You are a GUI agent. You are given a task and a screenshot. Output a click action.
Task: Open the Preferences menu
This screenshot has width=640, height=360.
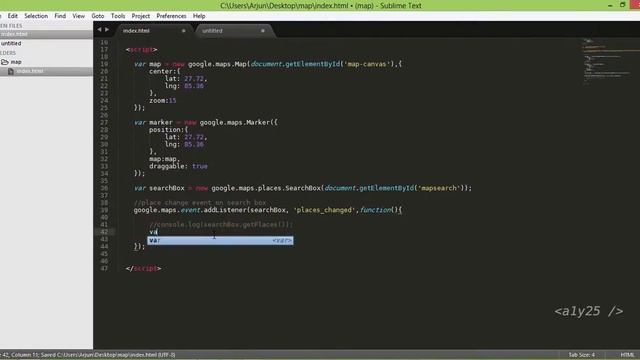pyautogui.click(x=171, y=16)
